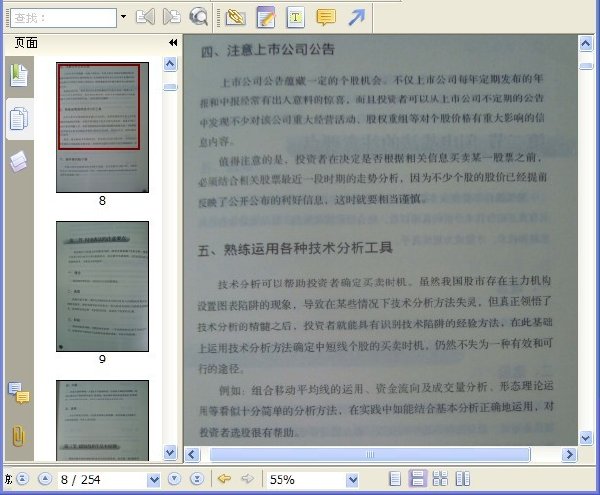Select page 9 thumbnail

[103, 286]
